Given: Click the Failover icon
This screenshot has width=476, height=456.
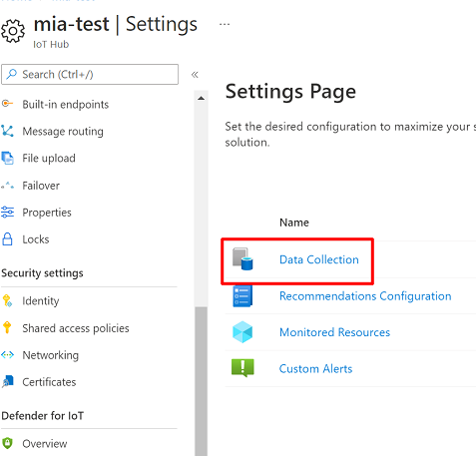Looking at the screenshot, I should tap(7, 186).
